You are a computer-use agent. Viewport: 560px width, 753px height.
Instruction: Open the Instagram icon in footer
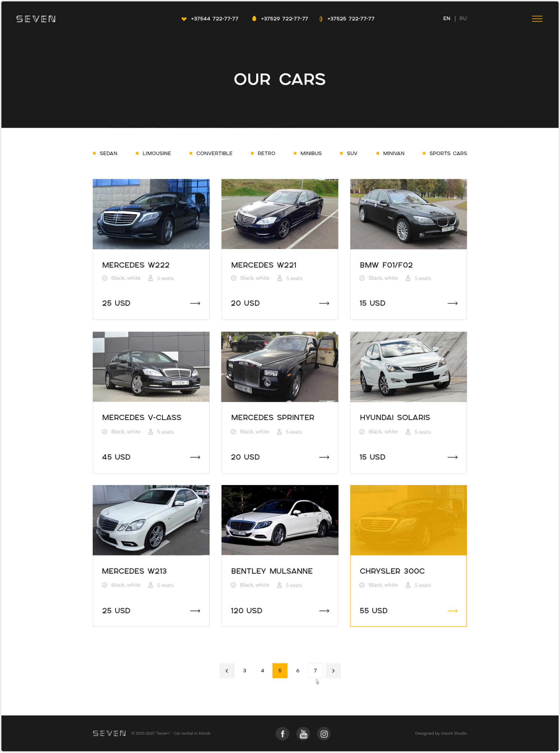(x=324, y=733)
